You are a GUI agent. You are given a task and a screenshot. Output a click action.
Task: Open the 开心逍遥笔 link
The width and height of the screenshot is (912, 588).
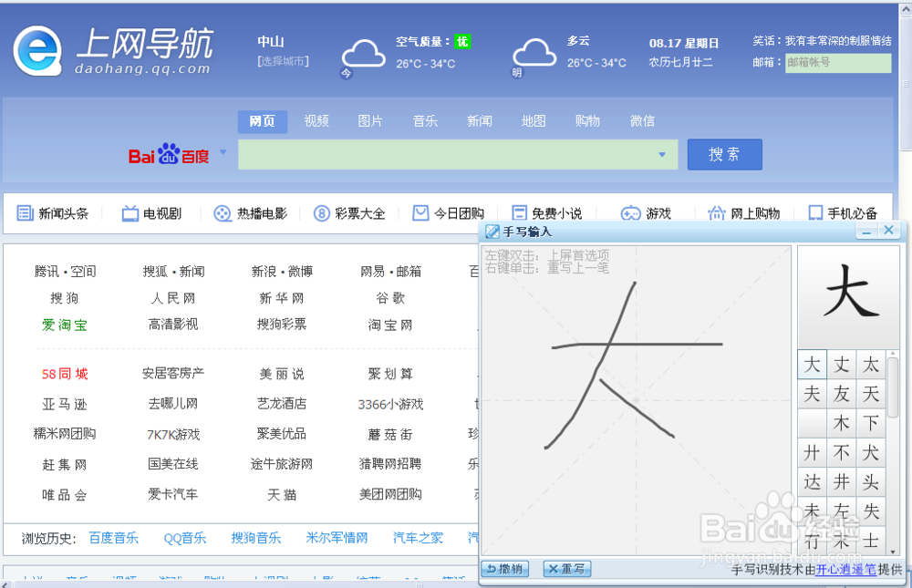tap(845, 570)
